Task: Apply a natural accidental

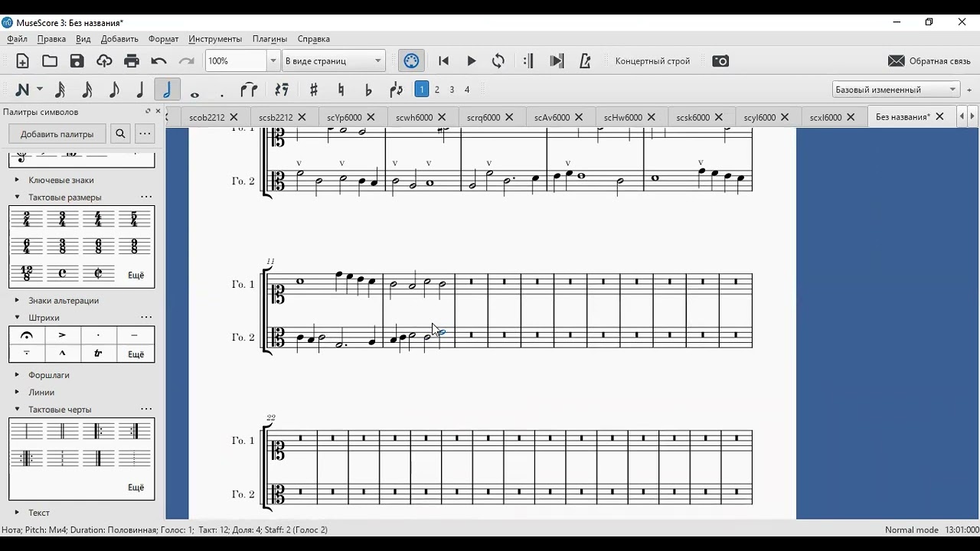Action: coord(341,90)
